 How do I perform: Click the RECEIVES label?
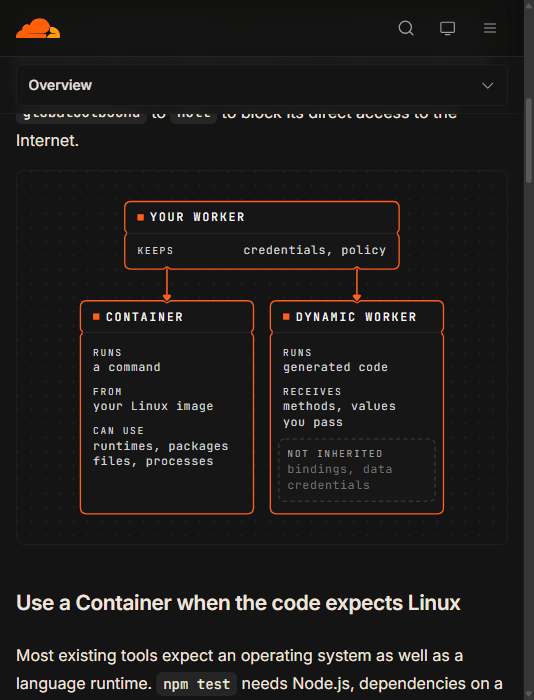tap(312, 392)
